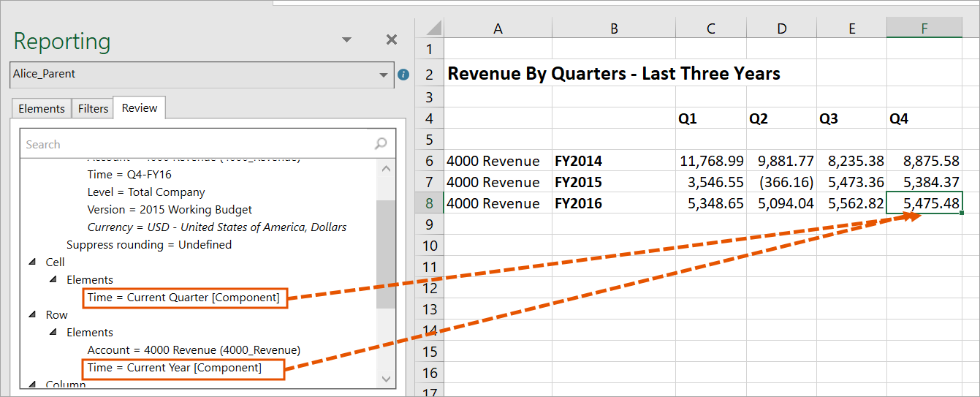Collapse the Row node

32,315
